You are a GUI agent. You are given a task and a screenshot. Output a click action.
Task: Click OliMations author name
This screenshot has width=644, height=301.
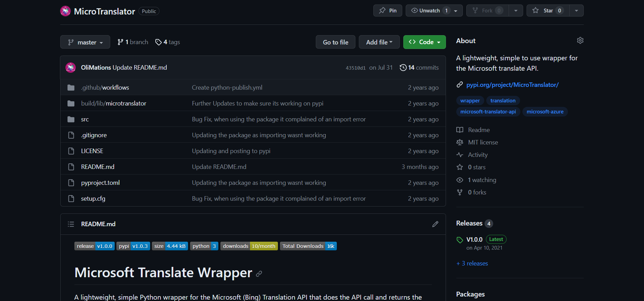(96, 68)
